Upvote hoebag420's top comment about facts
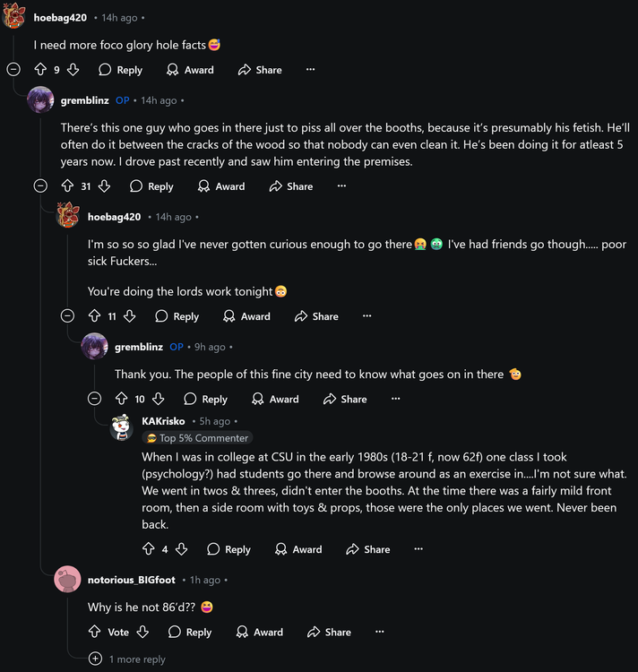 tap(39, 70)
